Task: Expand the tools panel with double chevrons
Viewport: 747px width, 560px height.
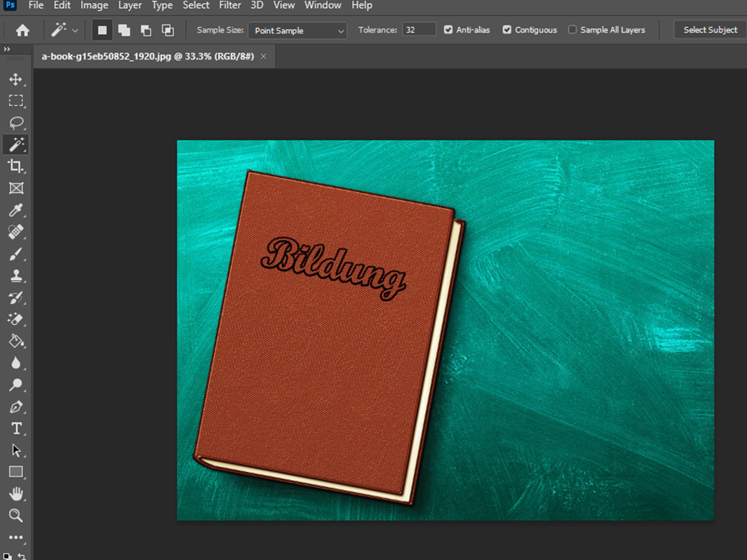Action: (x=6, y=49)
